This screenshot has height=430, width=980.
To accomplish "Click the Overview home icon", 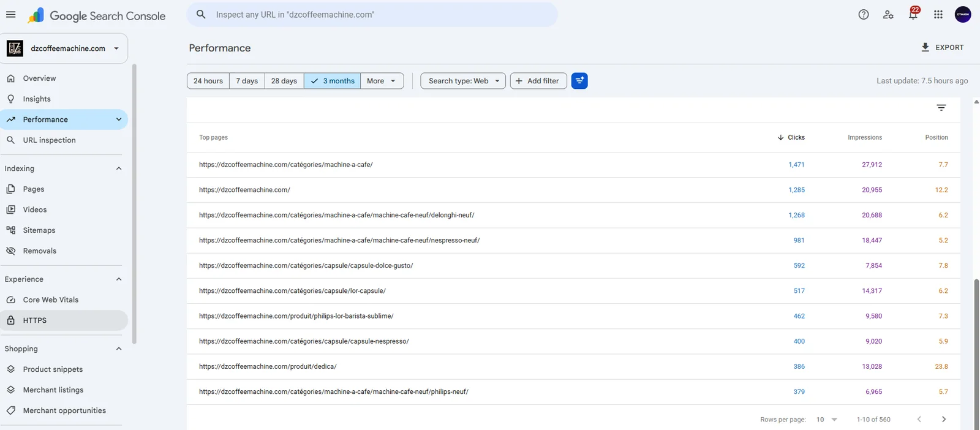I will (x=10, y=78).
